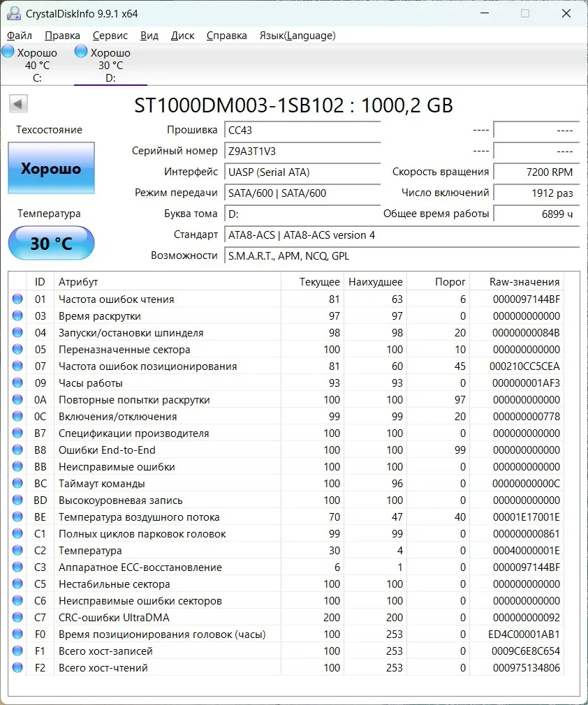This screenshot has width=588, height=705.
Task: Click the status dot for attribute C3
Action: tap(17, 567)
